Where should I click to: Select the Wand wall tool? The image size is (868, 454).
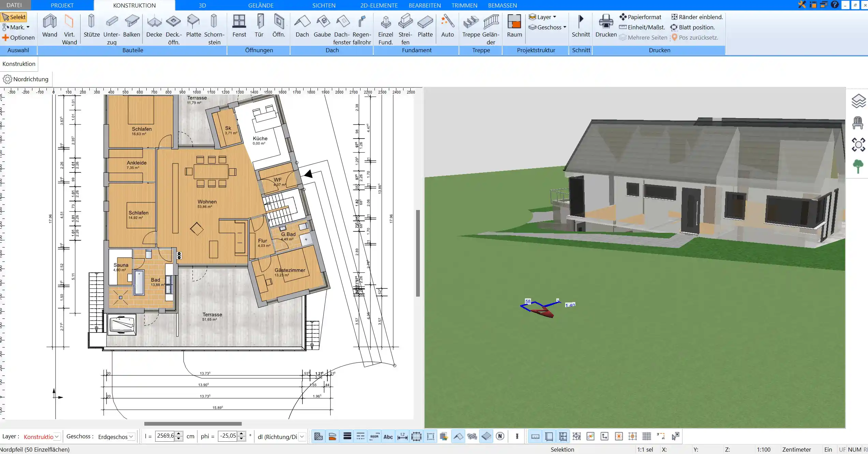pyautogui.click(x=50, y=26)
